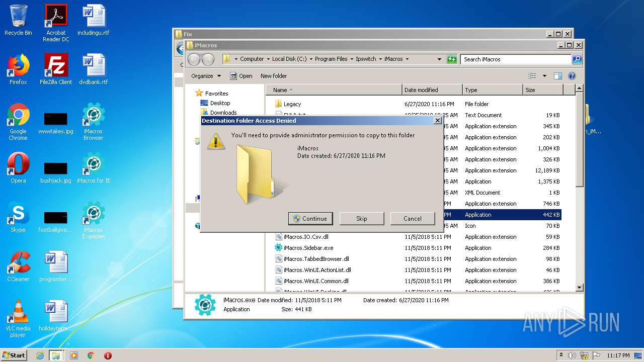Click file list scrollbar up arrow
The height and width of the screenshot is (362, 644).
click(579, 88)
